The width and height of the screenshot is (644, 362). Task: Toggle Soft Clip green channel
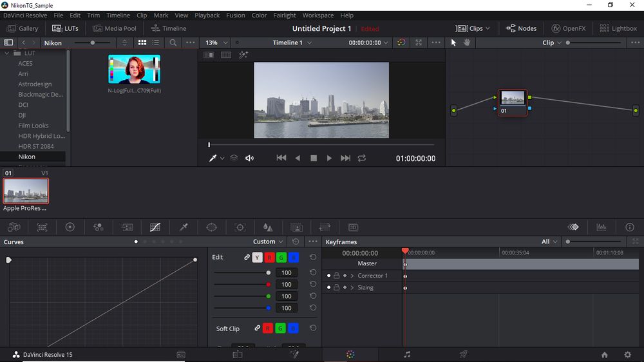[x=281, y=329]
